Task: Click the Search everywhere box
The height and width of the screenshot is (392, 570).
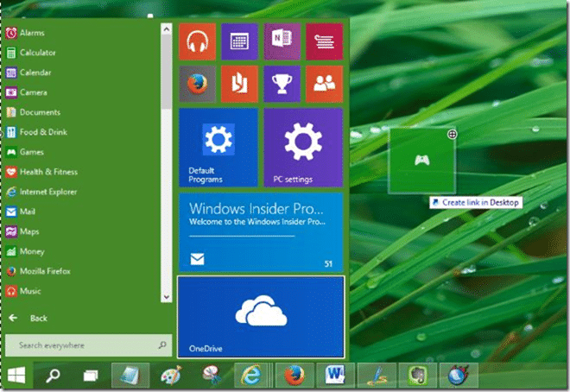Action: coord(88,345)
